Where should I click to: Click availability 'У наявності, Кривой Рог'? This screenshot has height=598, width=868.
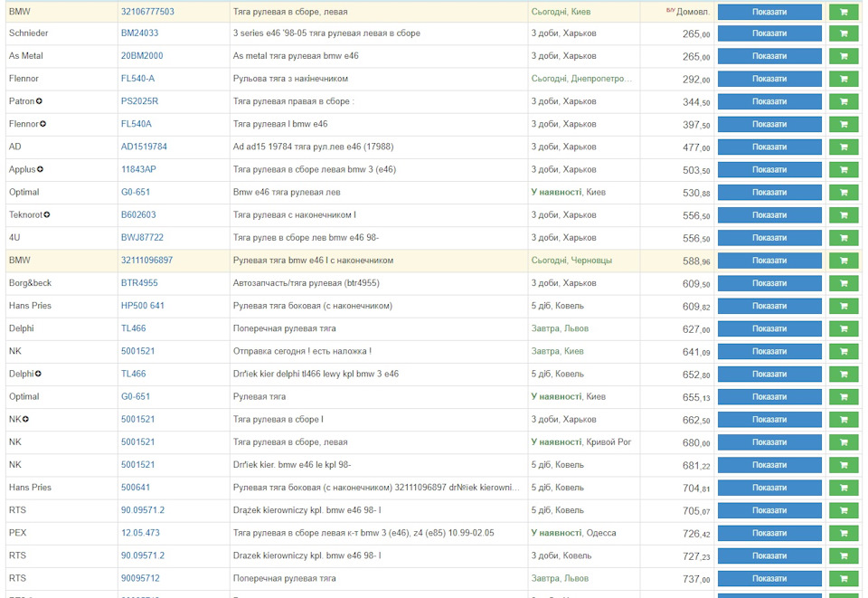click(x=581, y=441)
